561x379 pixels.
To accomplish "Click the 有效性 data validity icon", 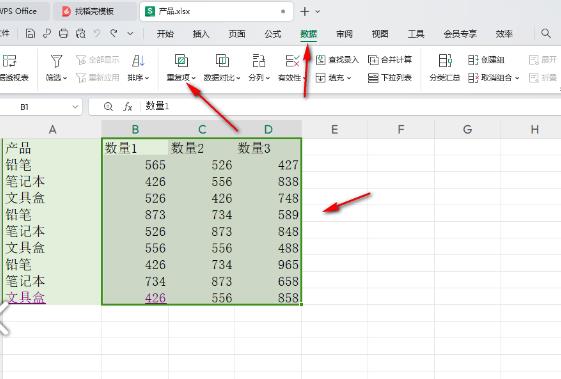I will (292, 61).
